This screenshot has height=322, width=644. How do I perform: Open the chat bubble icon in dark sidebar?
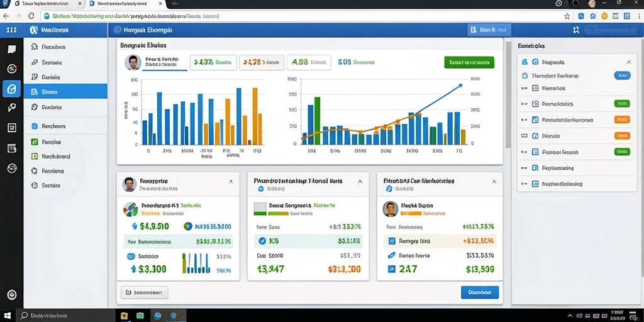pos(12,49)
